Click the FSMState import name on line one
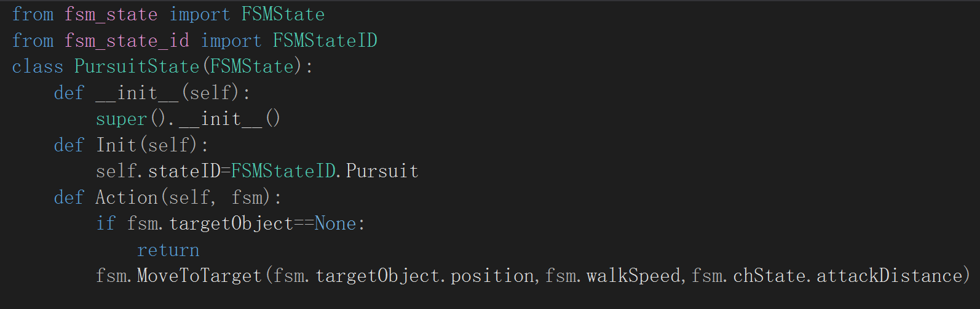980x309 pixels. tap(283, 14)
